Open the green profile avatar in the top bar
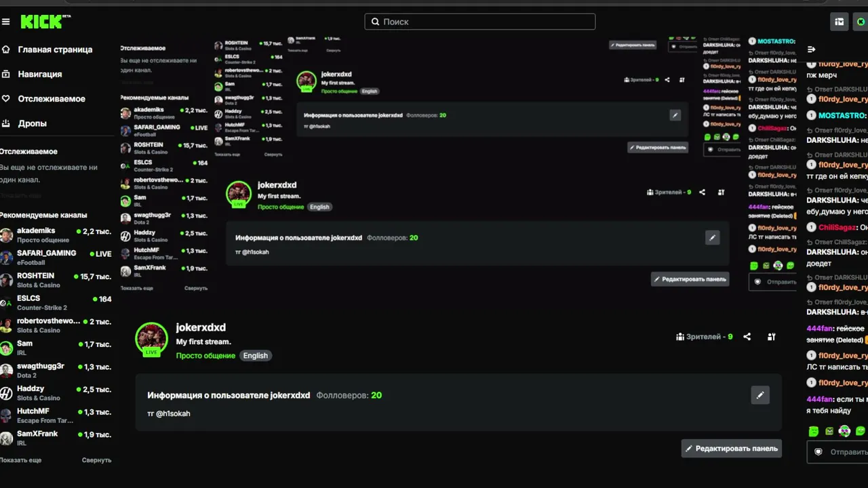The width and height of the screenshot is (868, 488). (x=861, y=22)
